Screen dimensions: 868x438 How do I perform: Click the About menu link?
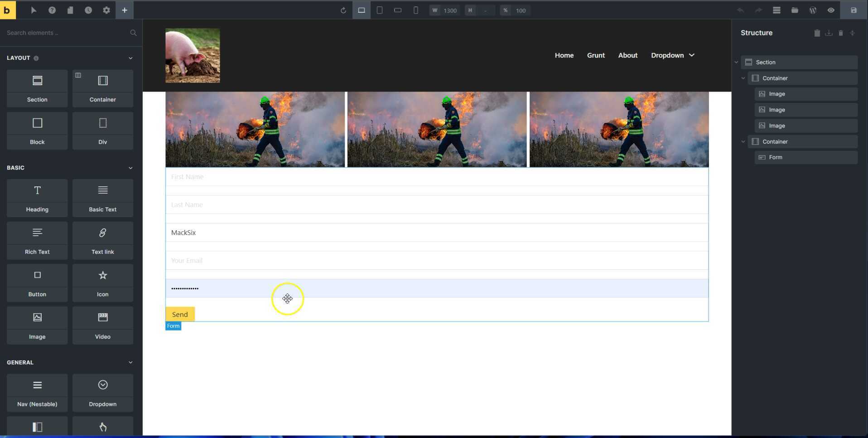(x=627, y=55)
